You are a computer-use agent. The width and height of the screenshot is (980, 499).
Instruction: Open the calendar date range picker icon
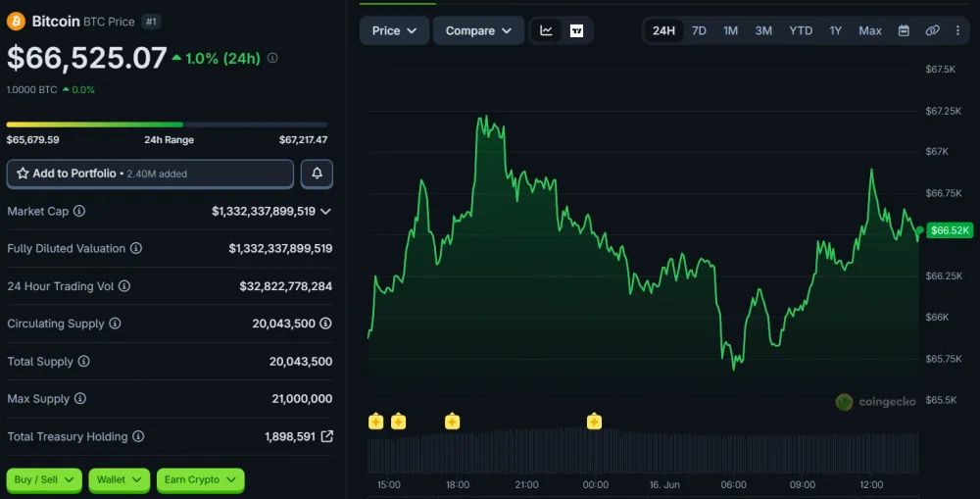904,30
